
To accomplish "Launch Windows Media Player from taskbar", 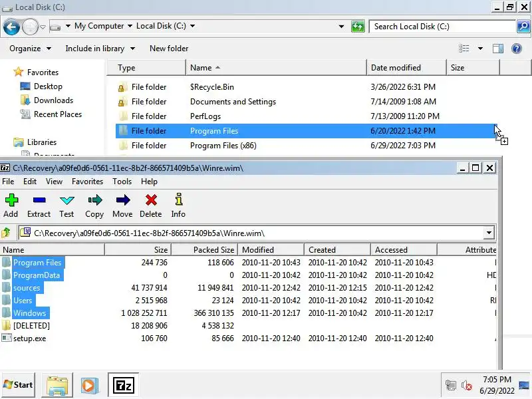I will (x=89, y=386).
